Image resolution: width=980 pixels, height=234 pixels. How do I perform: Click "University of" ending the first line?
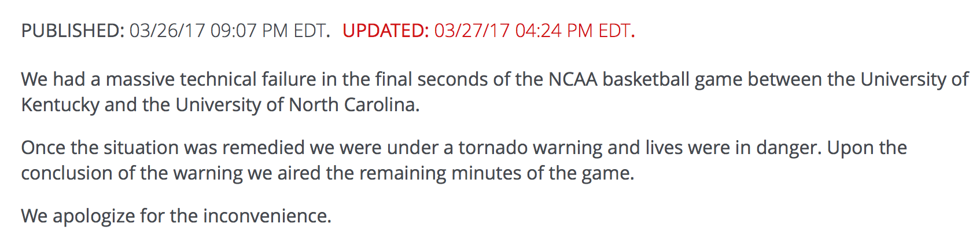[915, 79]
